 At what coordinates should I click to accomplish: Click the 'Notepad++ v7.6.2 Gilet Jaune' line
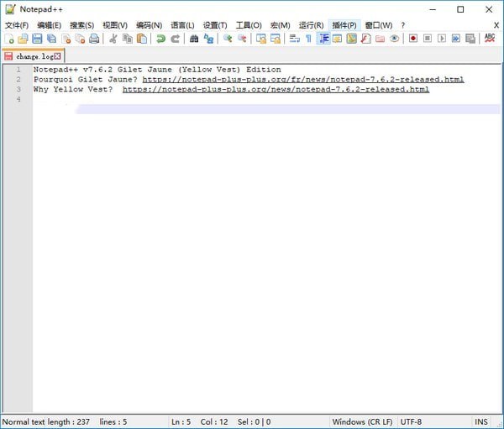(157, 70)
